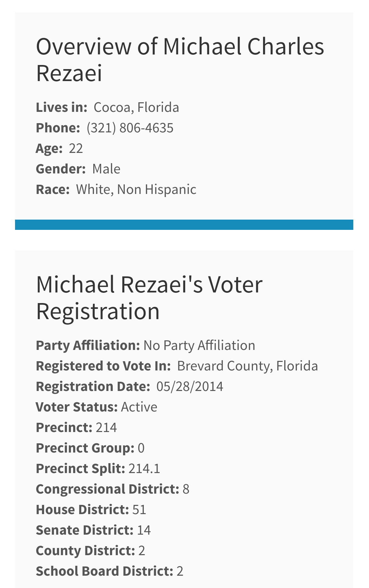Click the Registration Date 05/28/2014

point(190,386)
